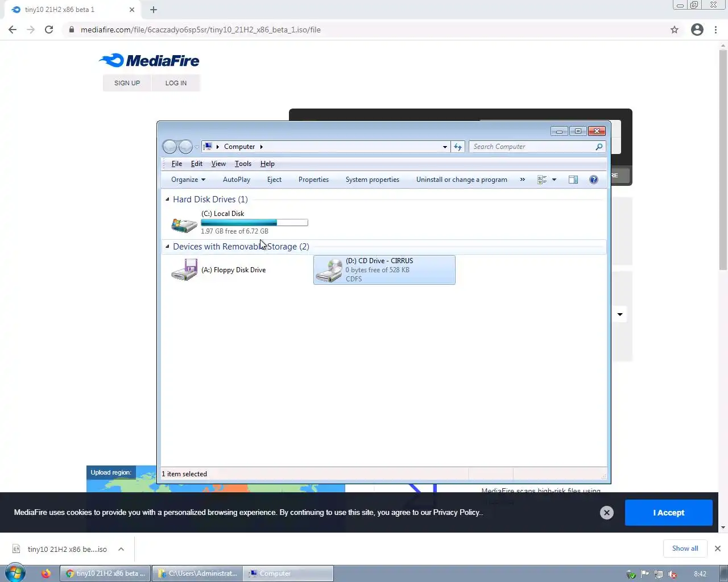Screen dimensions: 728x582
Task: Open Explorer help question-mark icon
Action: 594,180
